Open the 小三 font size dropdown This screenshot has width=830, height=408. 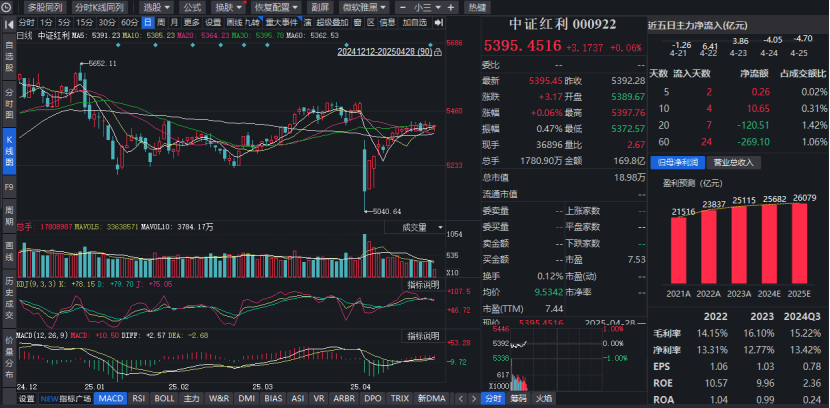[427, 8]
